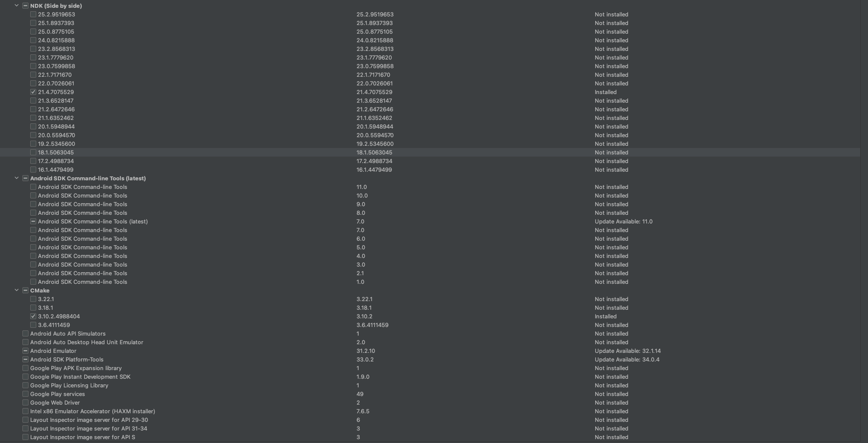868x443 pixels.
Task: Check Command-line Tools version 5.0 checkbox
Action: tap(33, 247)
